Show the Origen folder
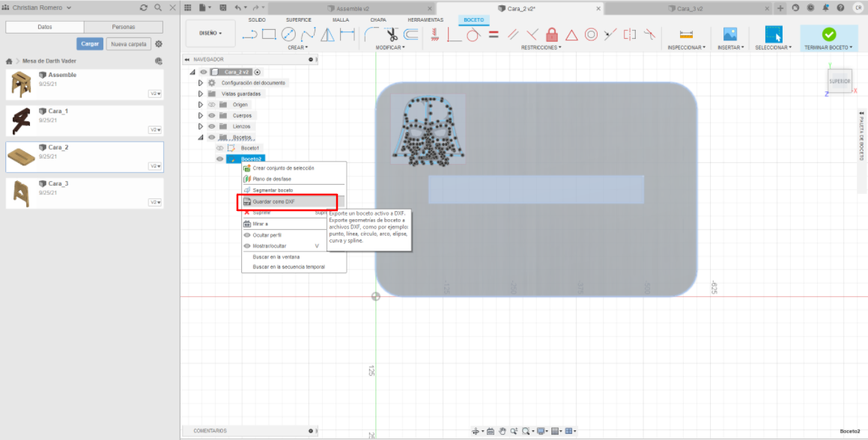 (211, 105)
